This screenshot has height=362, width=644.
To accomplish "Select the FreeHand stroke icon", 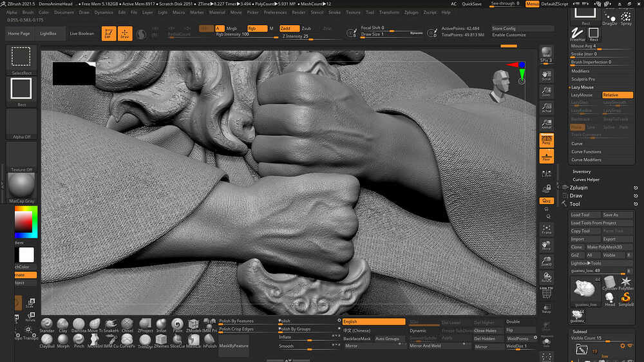I will [x=578, y=34].
